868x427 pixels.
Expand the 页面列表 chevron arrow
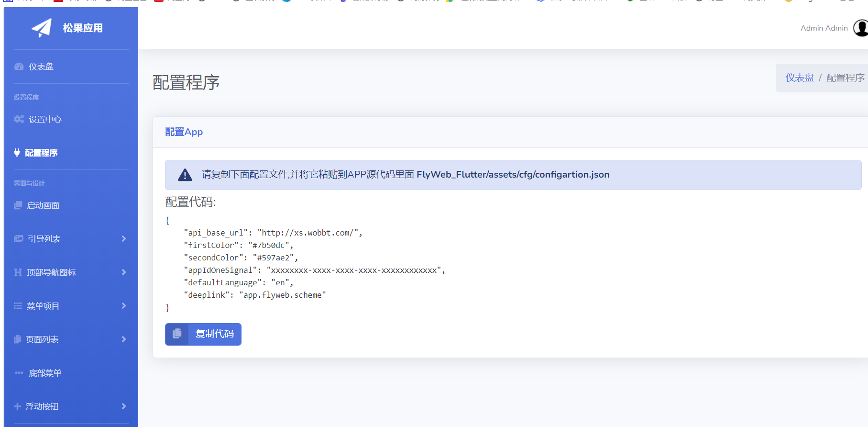click(x=124, y=339)
